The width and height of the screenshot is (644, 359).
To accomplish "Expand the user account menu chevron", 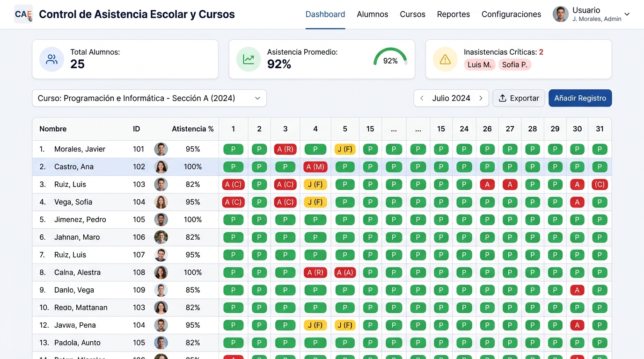I will point(627,14).
